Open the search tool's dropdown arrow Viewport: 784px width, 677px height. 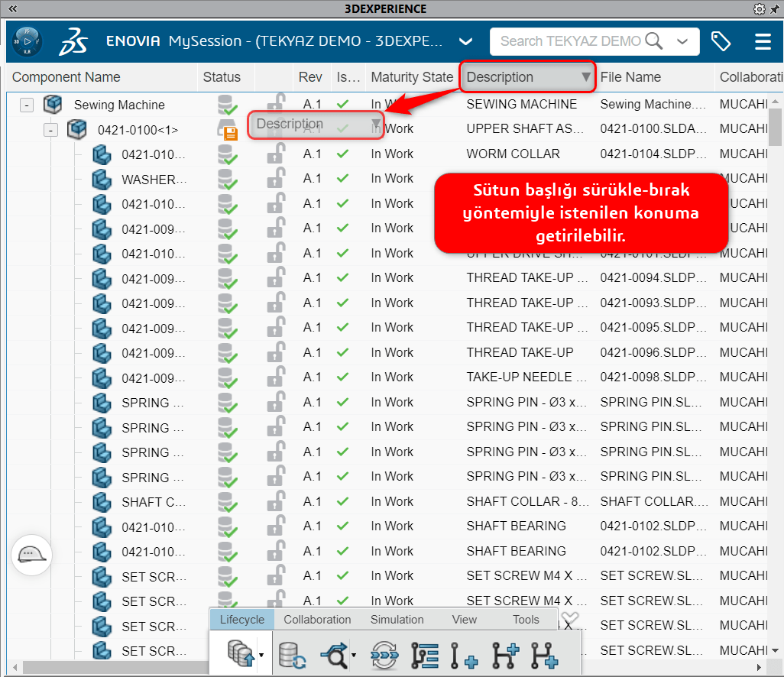click(x=354, y=655)
